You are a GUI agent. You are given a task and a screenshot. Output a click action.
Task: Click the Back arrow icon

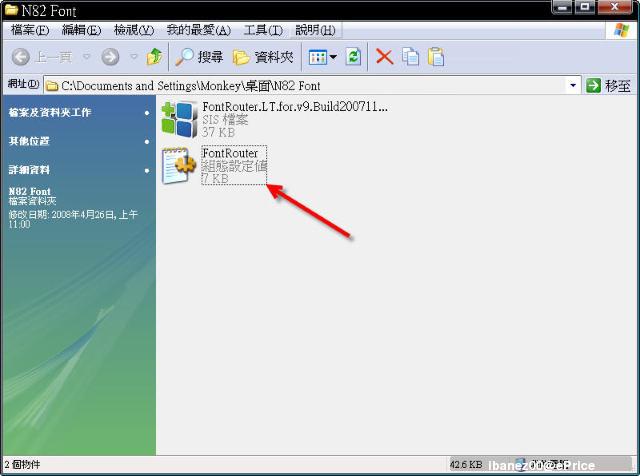tap(21, 57)
